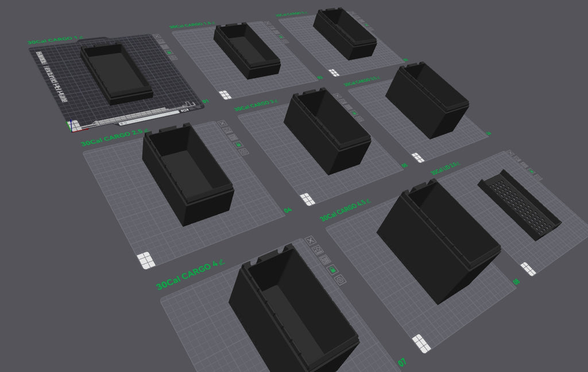Image resolution: width=588 pixels, height=372 pixels.
Task: Arrange objects on 30Cal CARGO 4 plate
Action: pyautogui.click(x=325, y=259)
